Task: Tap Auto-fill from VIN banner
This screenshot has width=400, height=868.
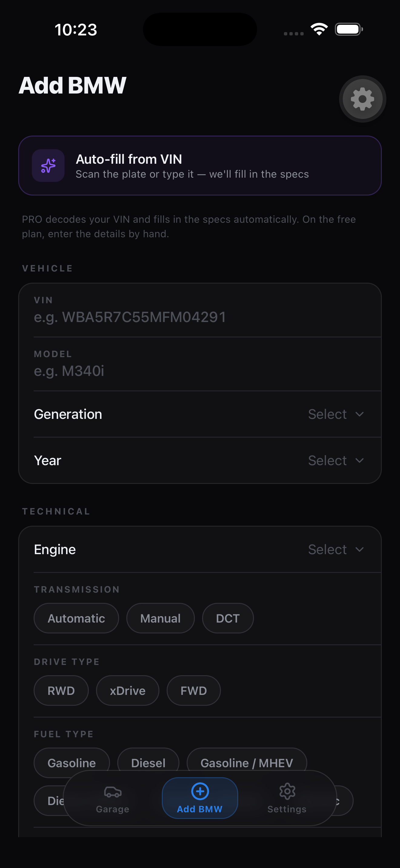Action: (200, 166)
